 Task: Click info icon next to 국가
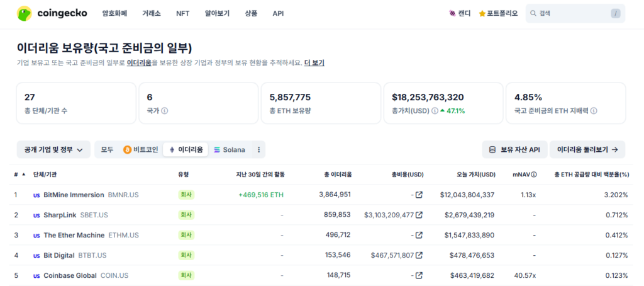pyautogui.click(x=165, y=111)
